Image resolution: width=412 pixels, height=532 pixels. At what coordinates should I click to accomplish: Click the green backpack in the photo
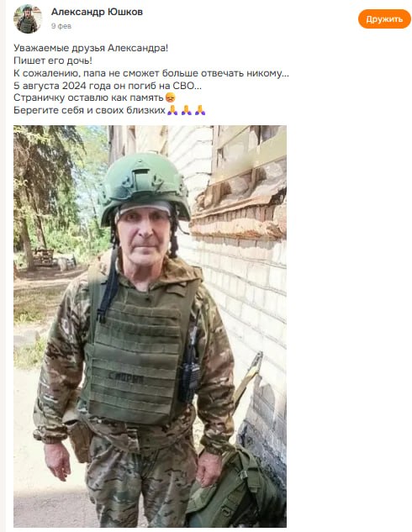(x=235, y=488)
